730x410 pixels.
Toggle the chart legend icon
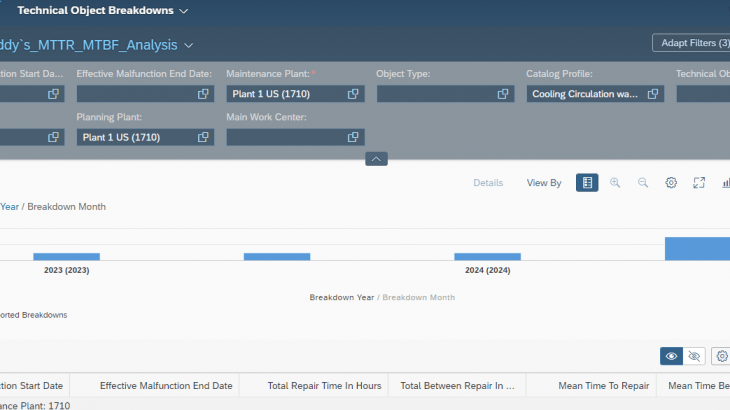(x=587, y=182)
